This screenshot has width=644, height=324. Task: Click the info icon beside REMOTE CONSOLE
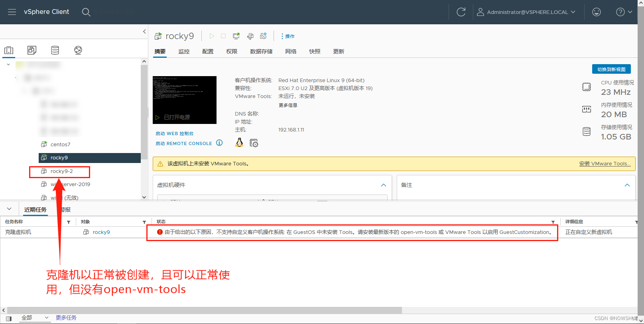[219, 143]
